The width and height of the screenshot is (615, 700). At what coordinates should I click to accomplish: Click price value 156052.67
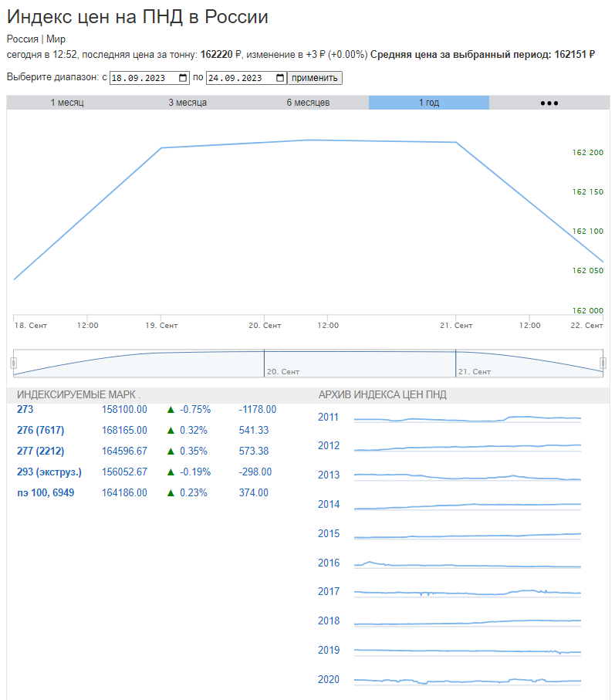coord(124,472)
